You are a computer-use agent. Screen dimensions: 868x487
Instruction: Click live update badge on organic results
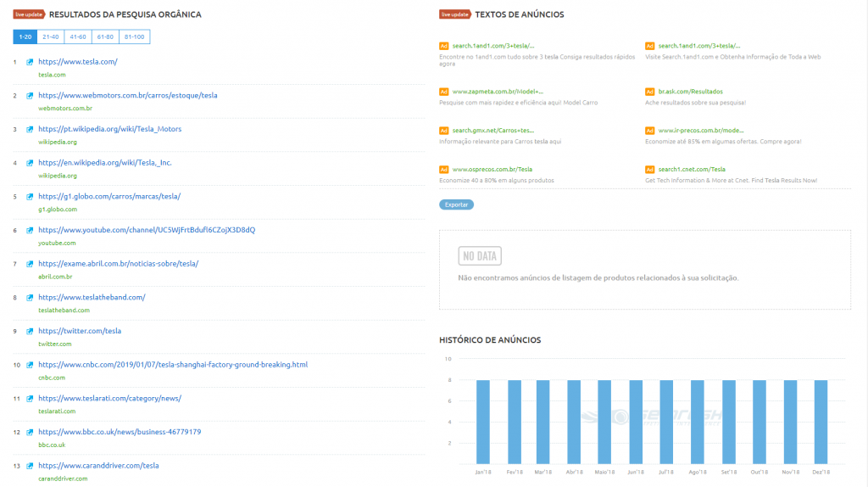pyautogui.click(x=29, y=14)
